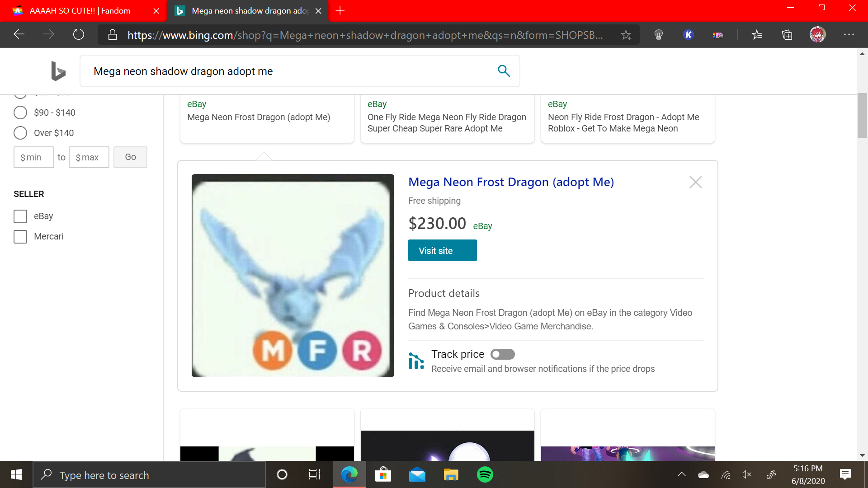
Task: Refresh the page
Action: click(79, 35)
